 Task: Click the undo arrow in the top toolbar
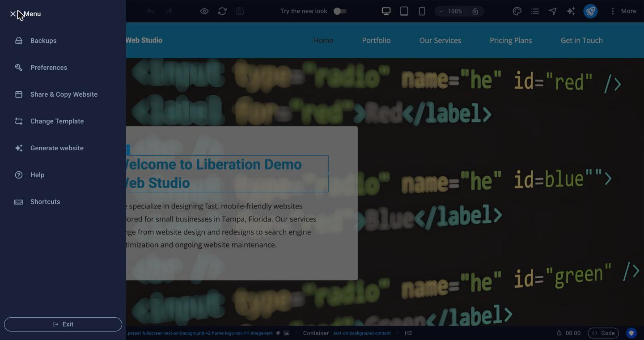point(151,11)
